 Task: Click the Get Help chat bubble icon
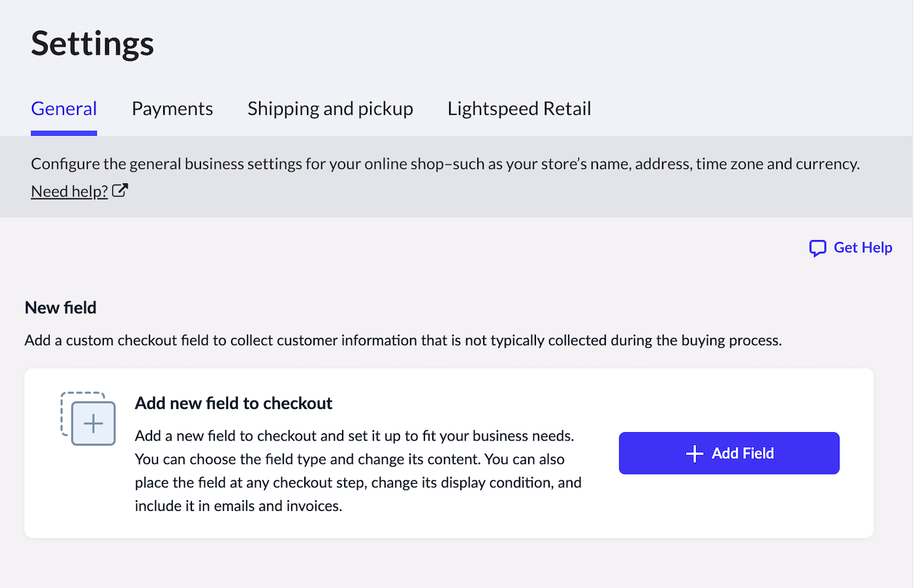tap(817, 248)
